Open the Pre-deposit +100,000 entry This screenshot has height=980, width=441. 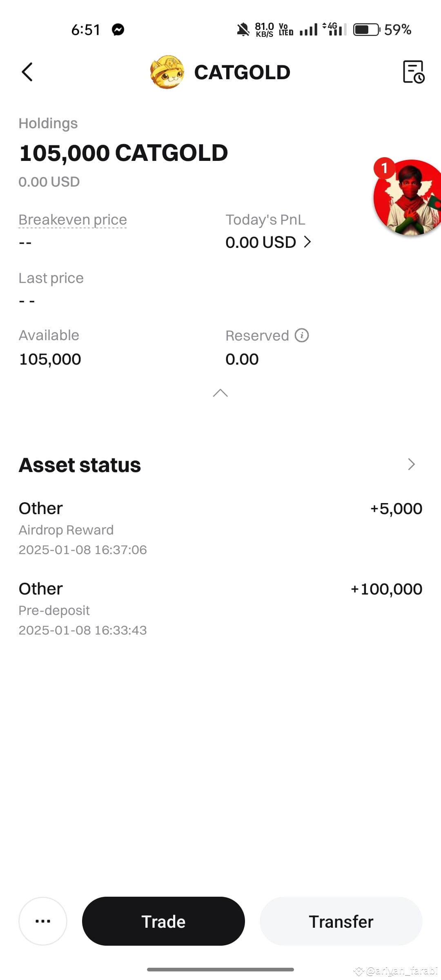click(x=220, y=609)
